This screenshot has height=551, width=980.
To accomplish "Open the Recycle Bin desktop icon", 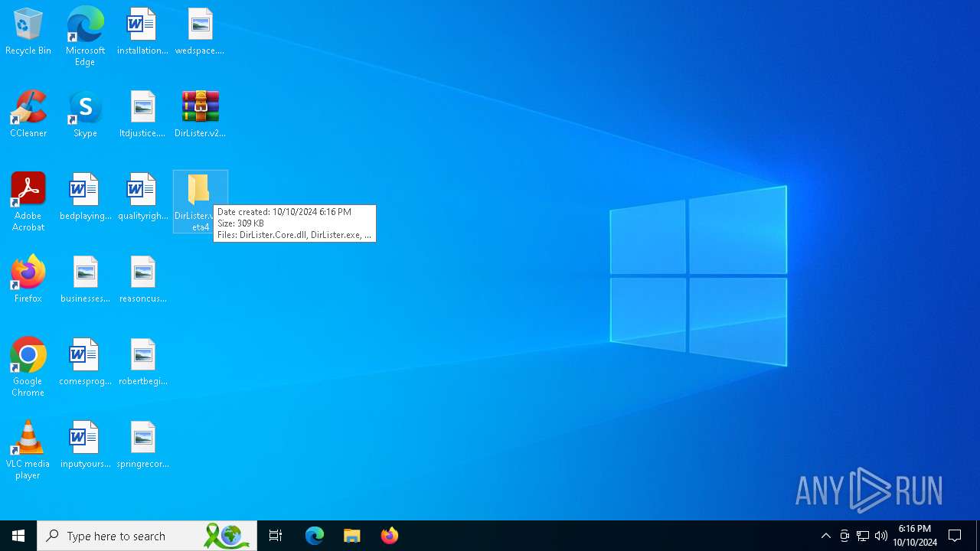I will pyautogui.click(x=28, y=32).
